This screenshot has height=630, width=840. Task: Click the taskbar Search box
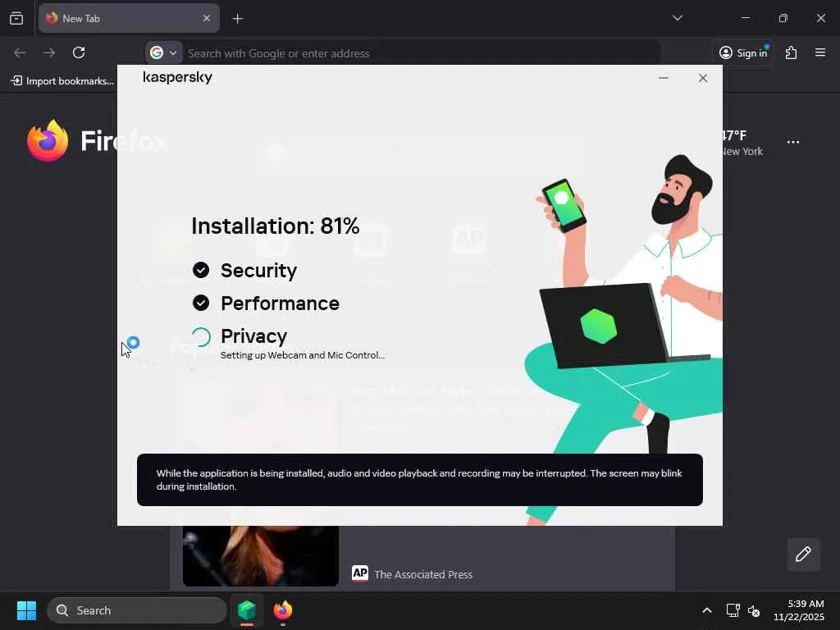[x=137, y=610]
